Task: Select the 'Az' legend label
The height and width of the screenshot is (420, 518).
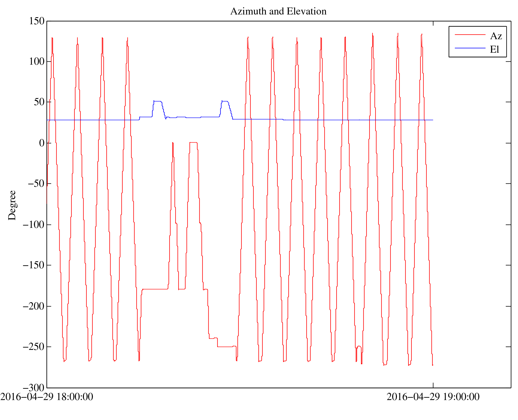Action: (x=496, y=36)
